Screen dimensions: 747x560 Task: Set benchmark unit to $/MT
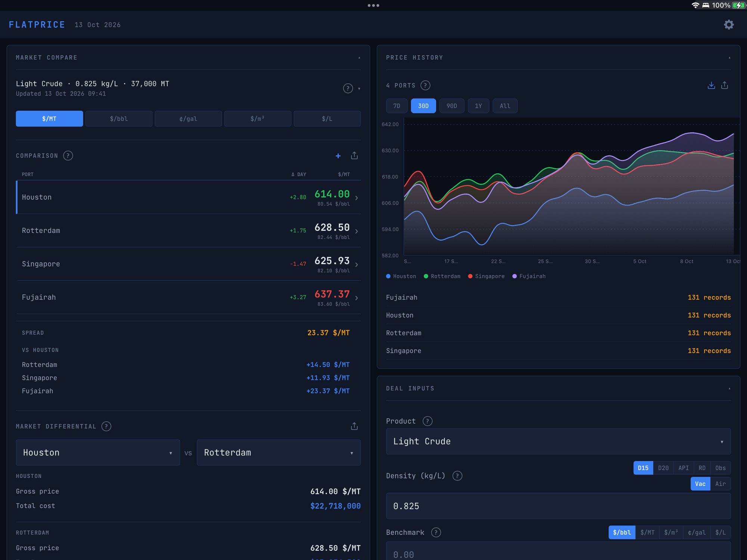point(647,532)
